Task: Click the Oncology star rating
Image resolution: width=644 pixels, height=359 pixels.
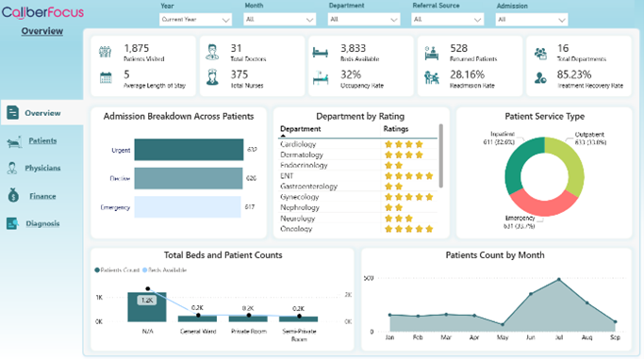Action: (408, 229)
